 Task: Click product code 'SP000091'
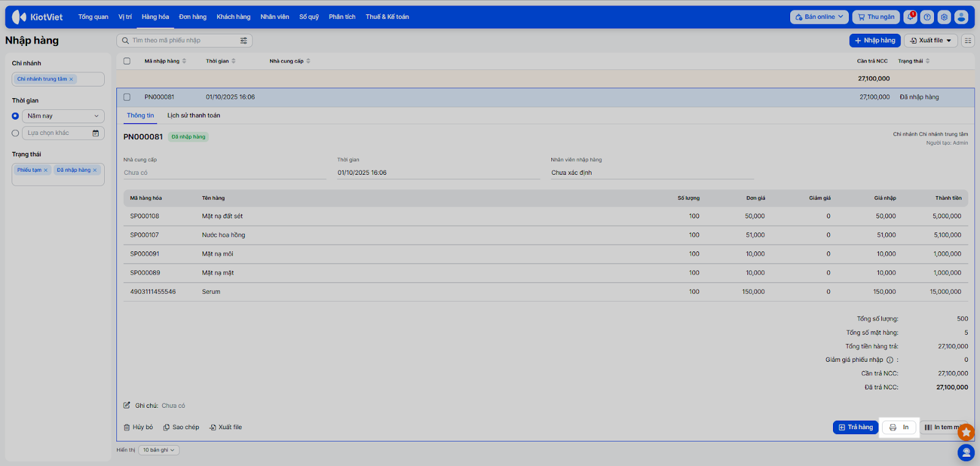145,254
